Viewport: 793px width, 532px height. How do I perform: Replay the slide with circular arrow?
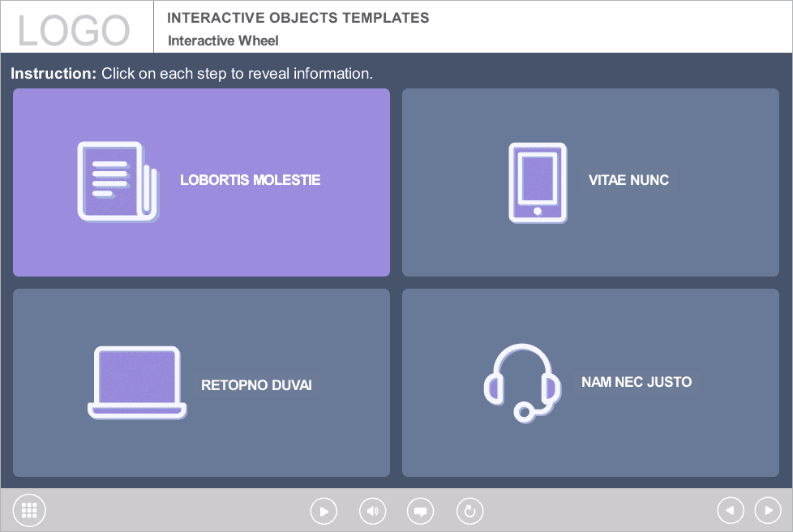[469, 511]
